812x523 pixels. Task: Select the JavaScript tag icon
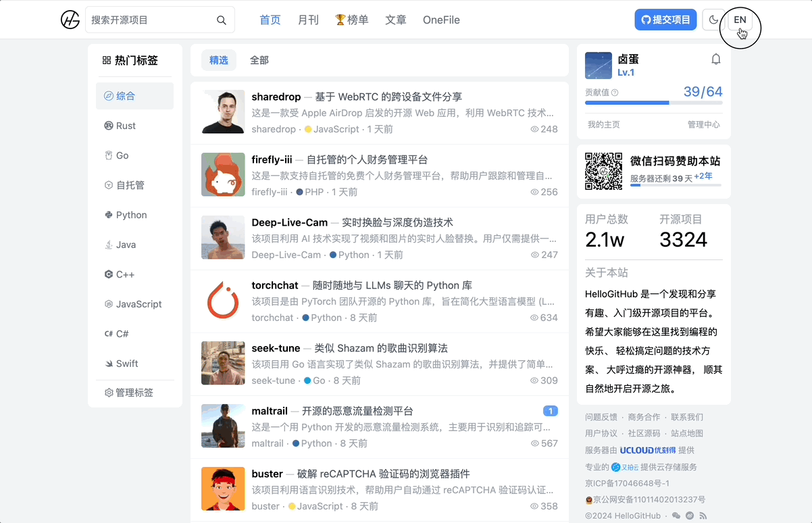click(108, 304)
